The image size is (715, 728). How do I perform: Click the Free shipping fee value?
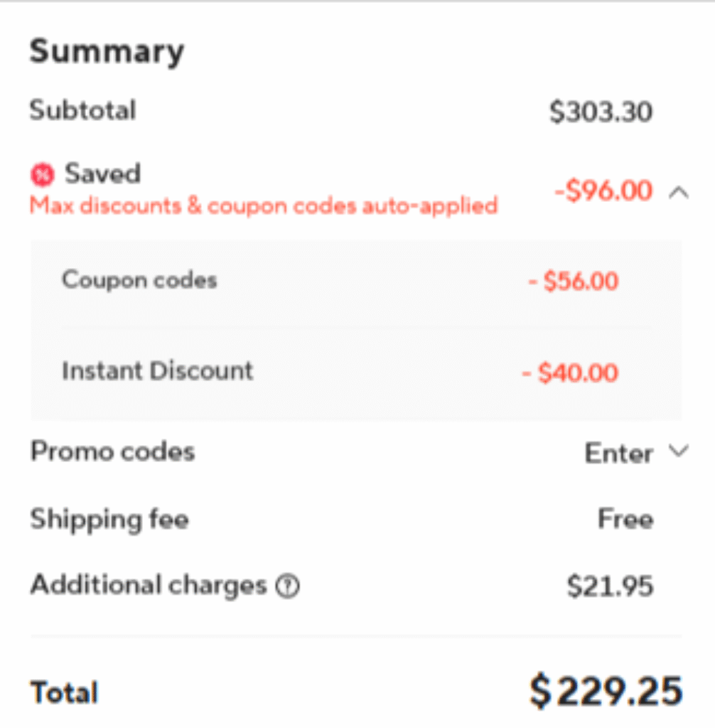coord(625,519)
